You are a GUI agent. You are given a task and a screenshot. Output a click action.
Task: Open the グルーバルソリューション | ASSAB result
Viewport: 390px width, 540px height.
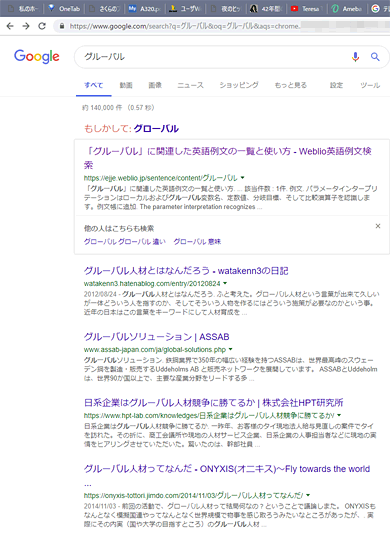coord(156,336)
